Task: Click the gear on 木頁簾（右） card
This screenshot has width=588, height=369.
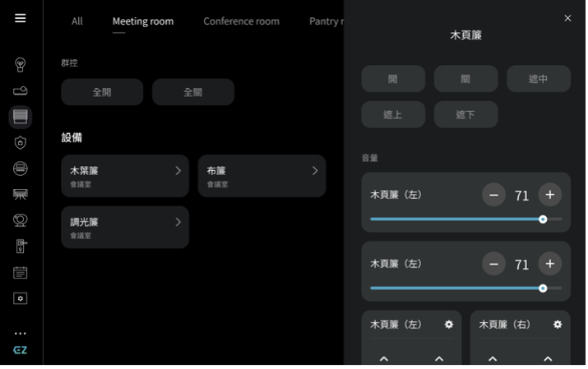Action: 558,325
